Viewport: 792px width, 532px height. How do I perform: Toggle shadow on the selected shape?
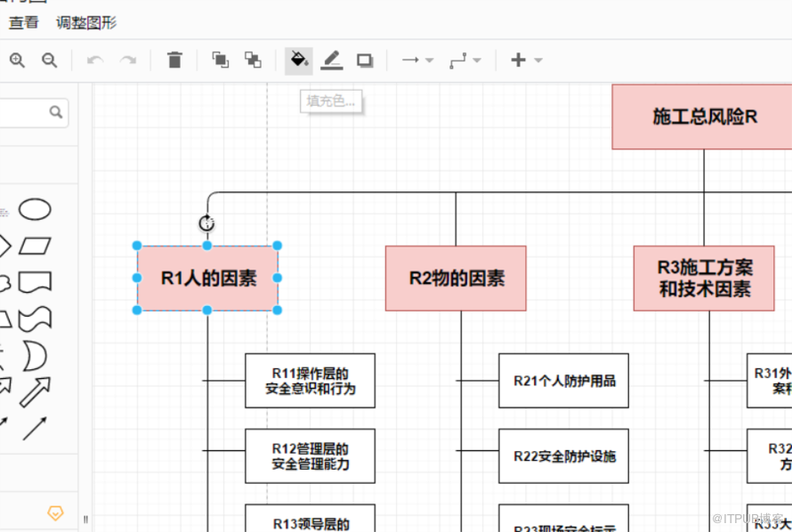click(x=365, y=60)
